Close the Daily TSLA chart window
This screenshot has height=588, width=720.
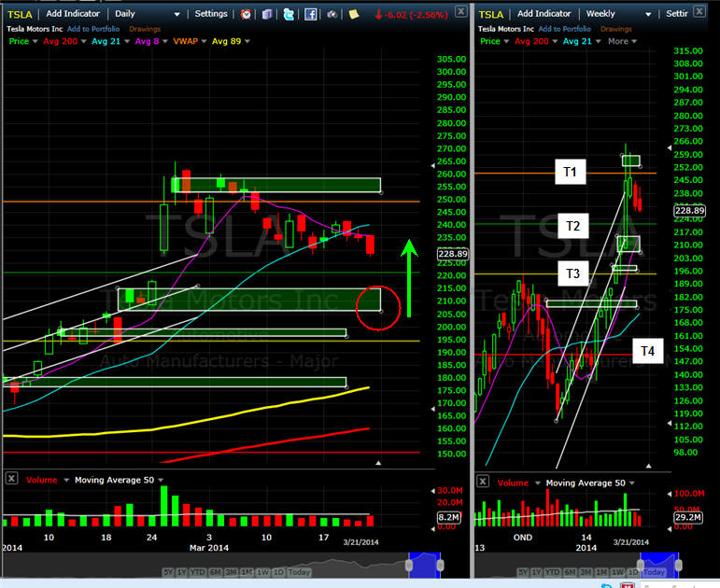(460, 11)
